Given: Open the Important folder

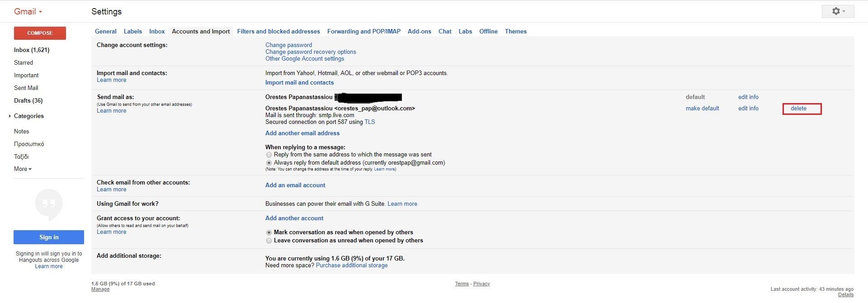Looking at the screenshot, I should point(26,75).
